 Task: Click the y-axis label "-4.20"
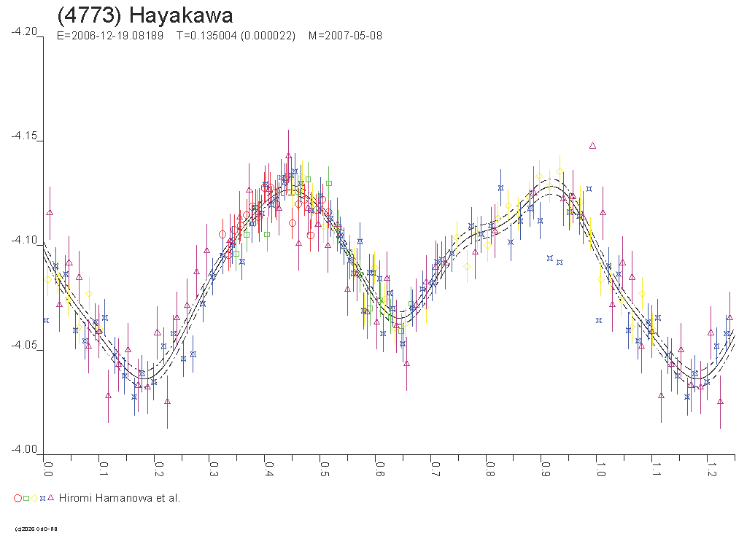(x=24, y=31)
